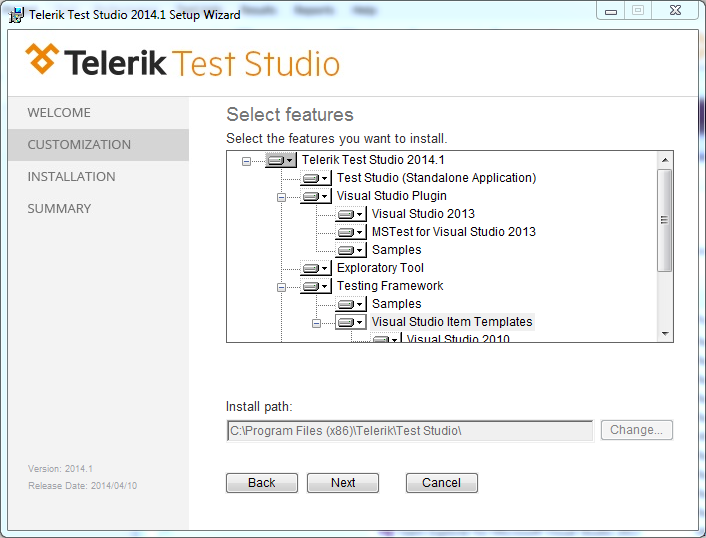Open install-state icon for Visual Studio Plugin
This screenshot has height=538, width=706.
(316, 196)
